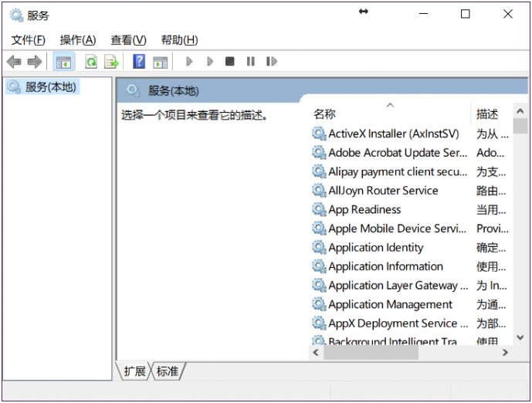532x403 pixels.
Task: Open the 查看(V) menu
Action: [x=128, y=40]
